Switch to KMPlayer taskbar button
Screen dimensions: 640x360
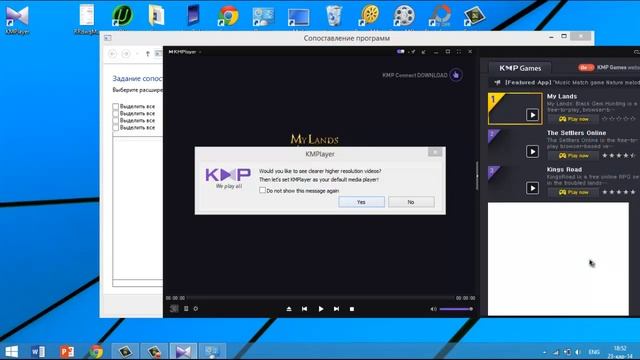pos(183,351)
